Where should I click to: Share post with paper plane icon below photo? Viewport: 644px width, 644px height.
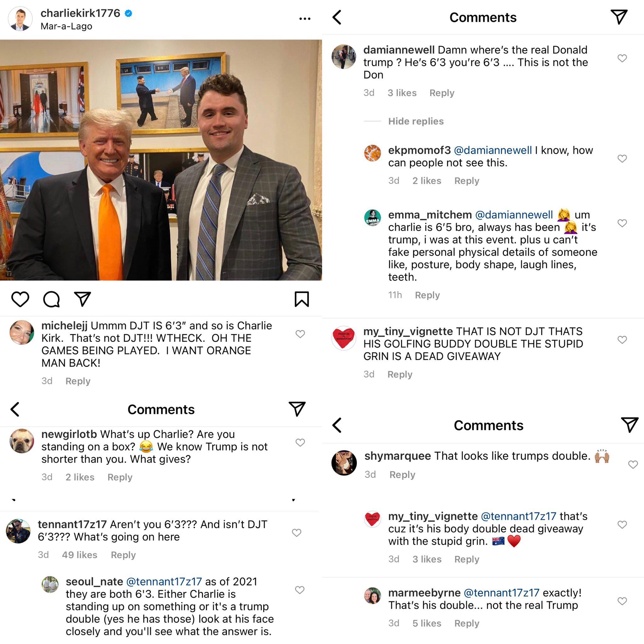[82, 299]
